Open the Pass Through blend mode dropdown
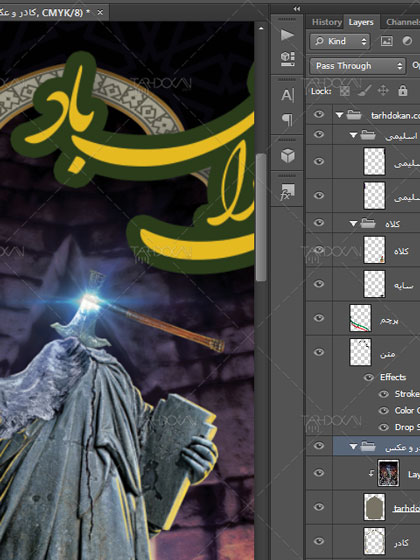 pyautogui.click(x=358, y=66)
